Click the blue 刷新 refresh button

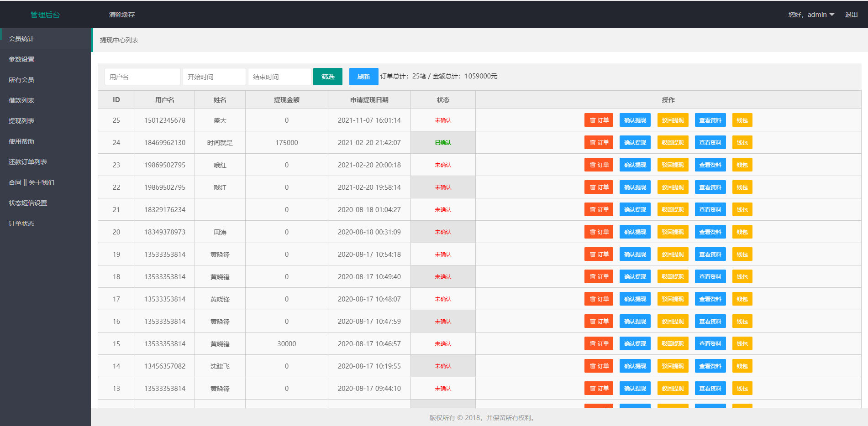[363, 77]
